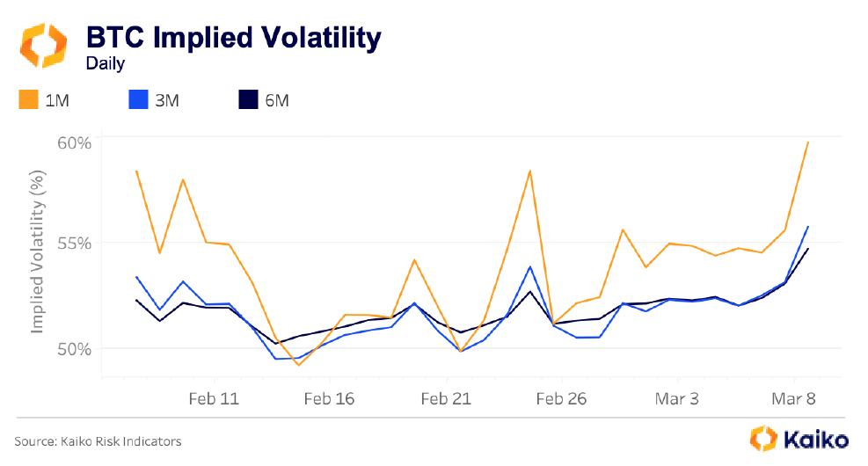Select the Feb 21 date on x-axis
868x466 pixels.
pos(446,398)
